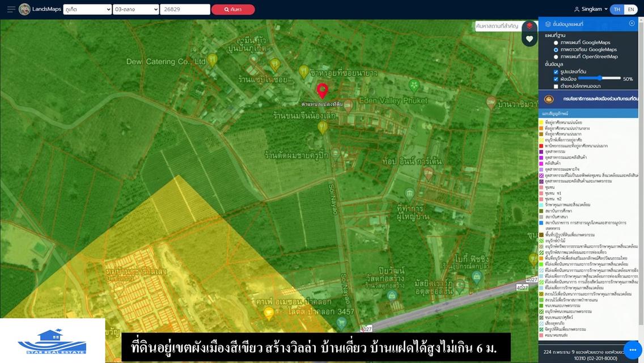
Task: Click the blue chat bubble button
Action: pyautogui.click(x=633, y=350)
